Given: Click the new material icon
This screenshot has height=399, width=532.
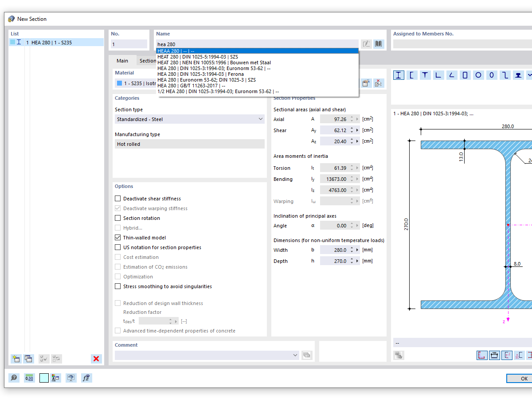Looking at the screenshot, I should click(x=366, y=83).
